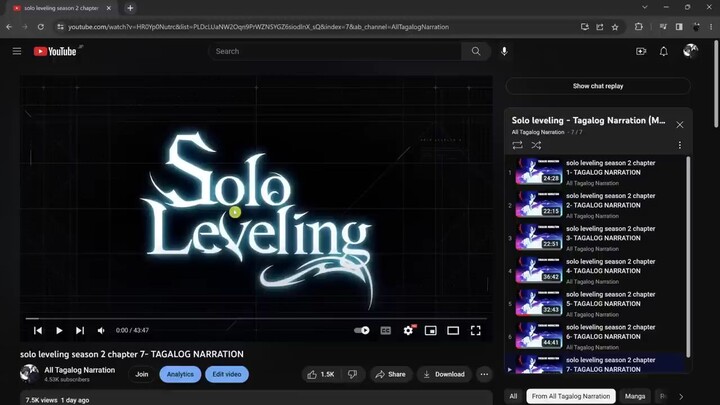Dislike the video with thumbs-down
Image resolution: width=720 pixels, height=405 pixels.
click(x=352, y=374)
